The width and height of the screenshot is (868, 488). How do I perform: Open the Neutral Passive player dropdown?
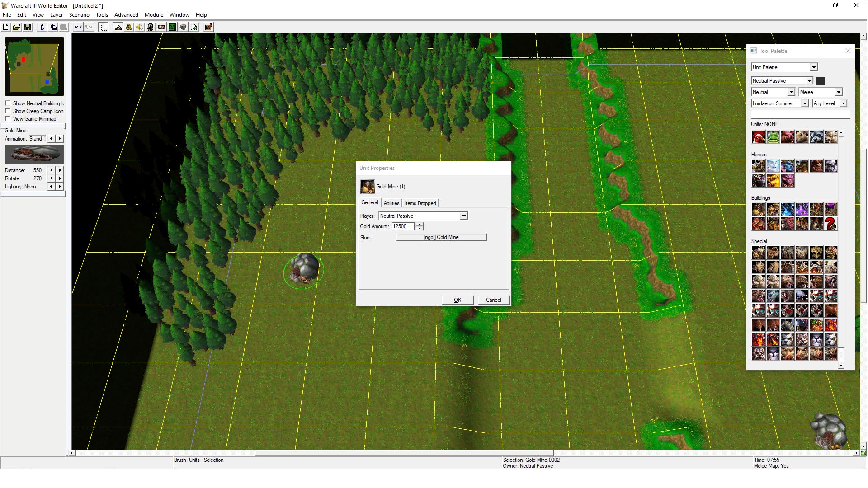pyautogui.click(x=464, y=215)
